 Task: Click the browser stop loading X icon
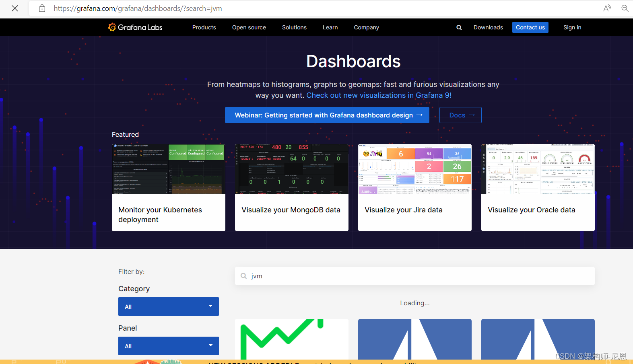tap(15, 8)
